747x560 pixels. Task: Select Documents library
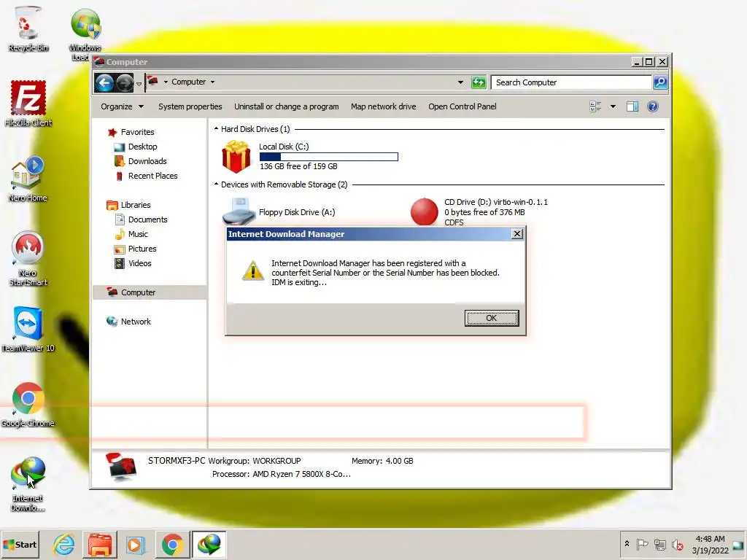147,219
